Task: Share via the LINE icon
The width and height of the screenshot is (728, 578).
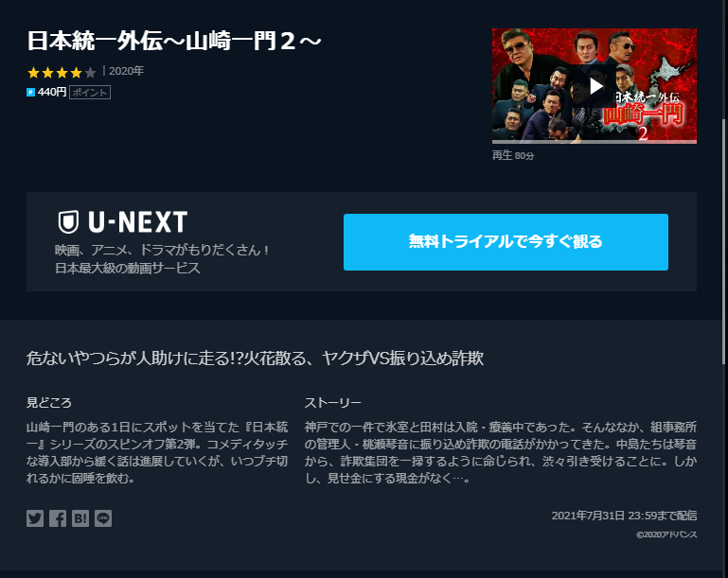Action: 103,518
